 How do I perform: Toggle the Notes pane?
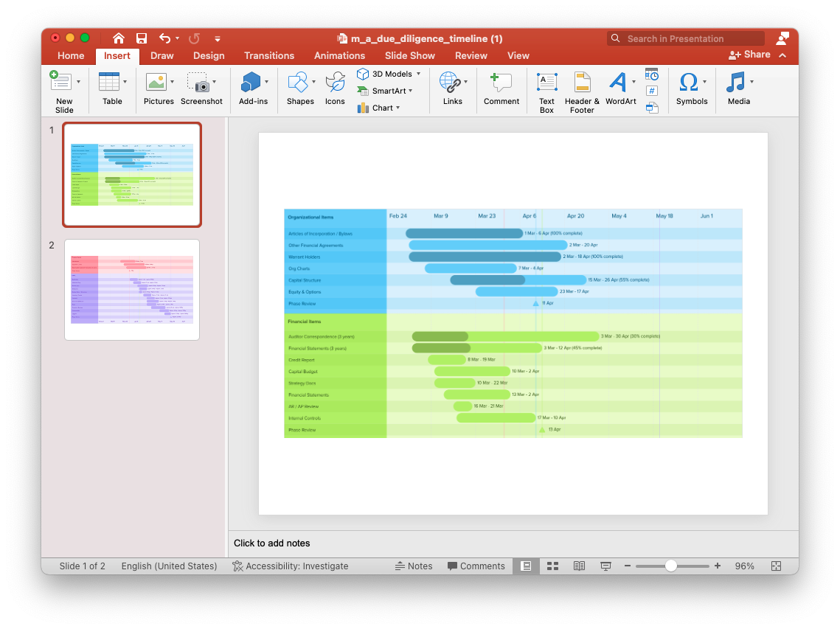point(414,566)
